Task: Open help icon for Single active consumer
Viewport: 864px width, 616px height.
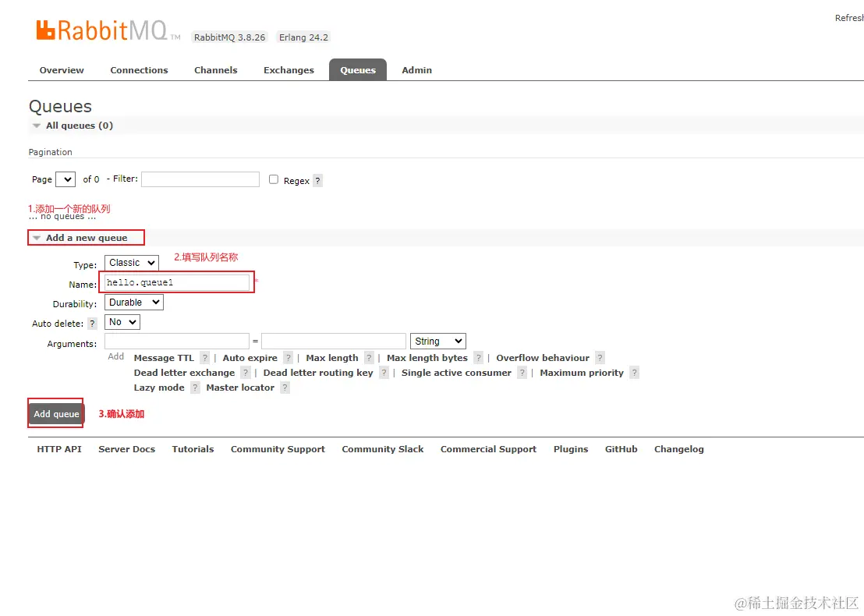Action: (522, 373)
